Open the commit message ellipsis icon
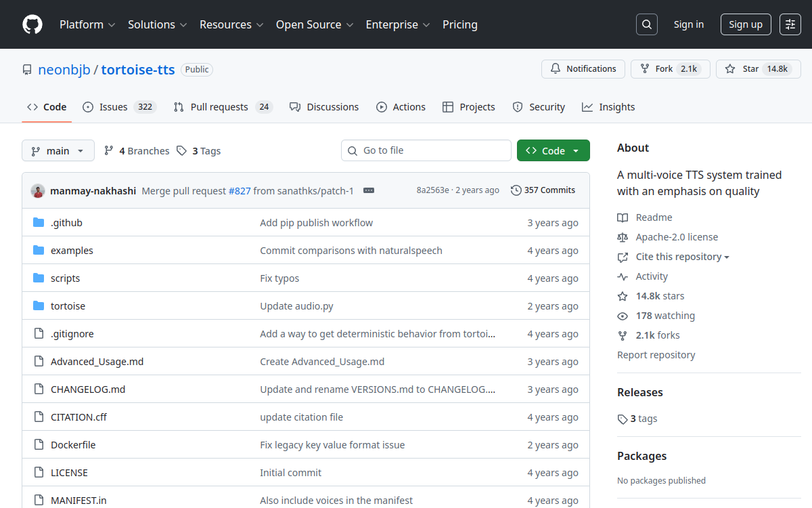812x508 pixels. [x=369, y=191]
